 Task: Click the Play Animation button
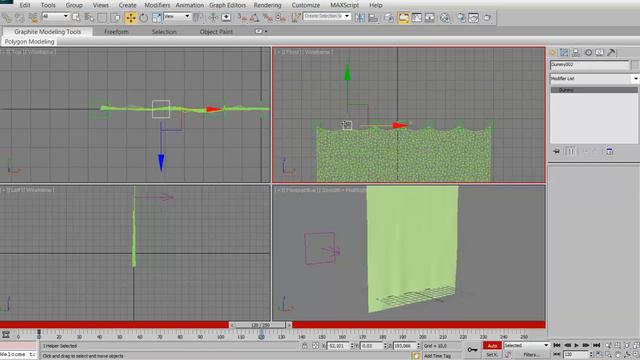[576, 345]
